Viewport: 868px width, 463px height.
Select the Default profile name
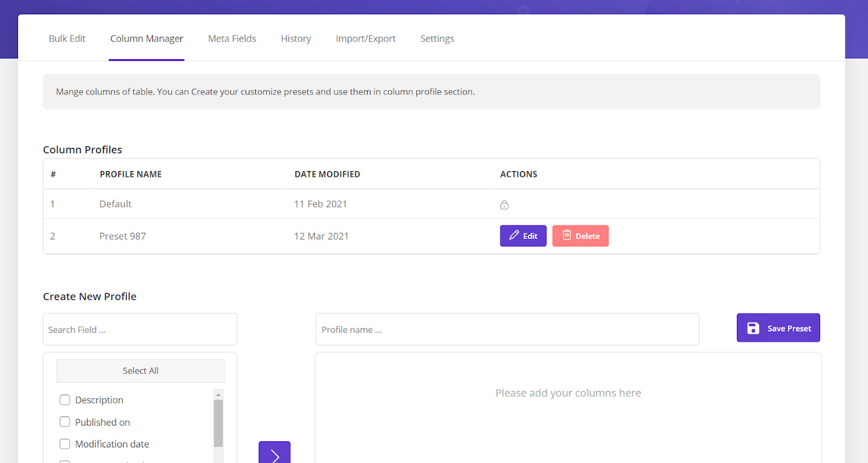pyautogui.click(x=116, y=204)
